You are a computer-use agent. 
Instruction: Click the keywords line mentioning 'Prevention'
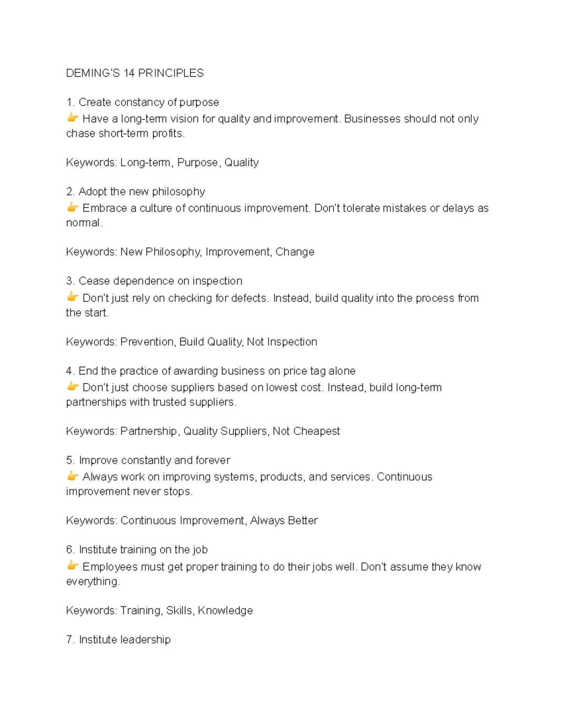[191, 342]
